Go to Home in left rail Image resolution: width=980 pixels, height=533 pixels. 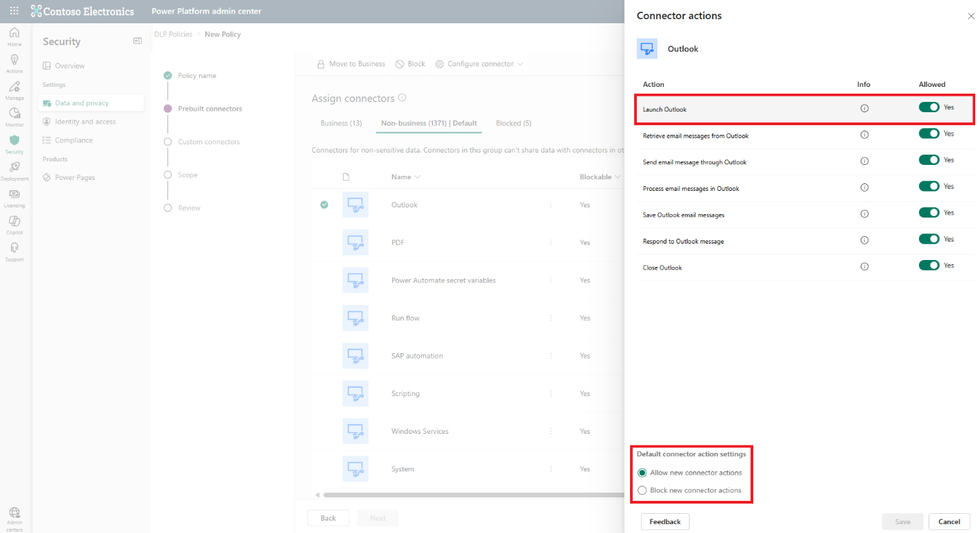[x=14, y=37]
